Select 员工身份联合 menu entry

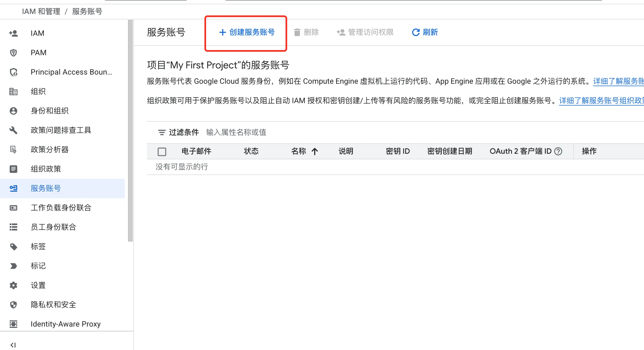tap(53, 227)
